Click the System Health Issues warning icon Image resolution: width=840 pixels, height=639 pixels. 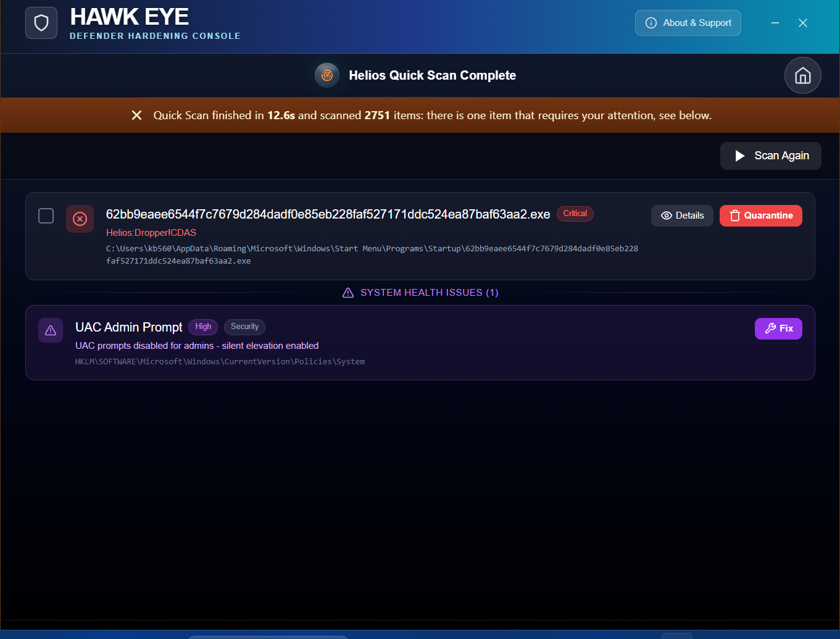point(348,293)
